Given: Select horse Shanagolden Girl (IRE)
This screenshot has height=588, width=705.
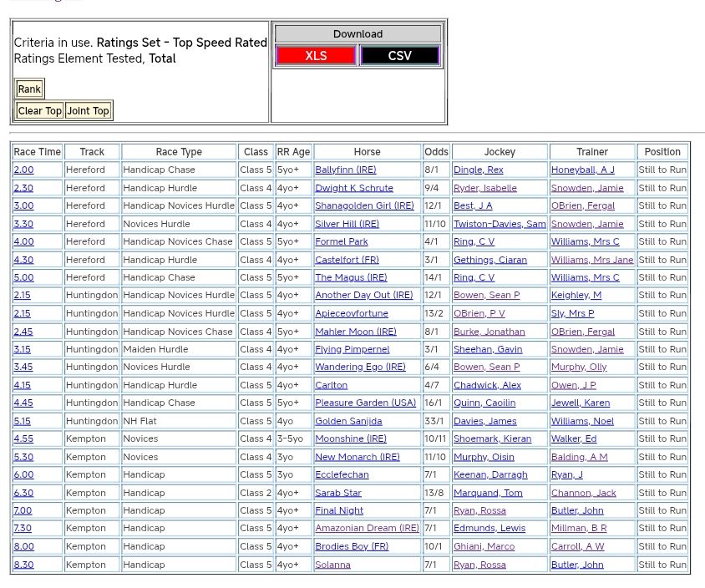Looking at the screenshot, I should (x=363, y=205).
